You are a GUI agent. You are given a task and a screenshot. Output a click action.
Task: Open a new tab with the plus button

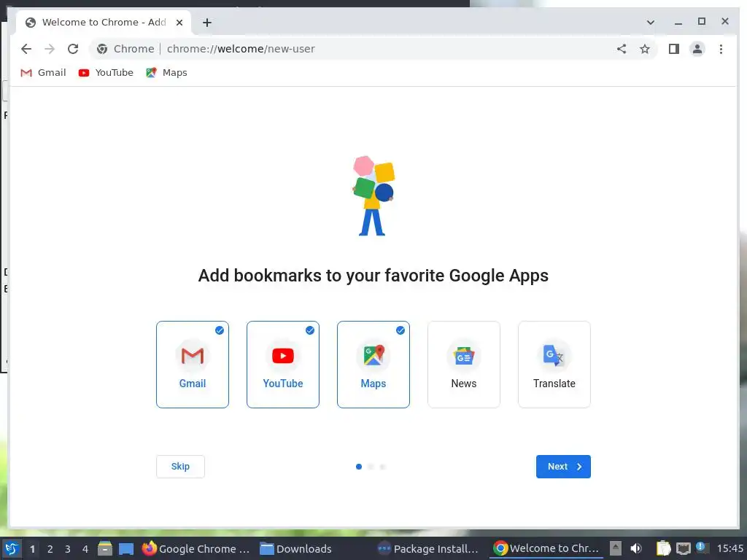coord(206,23)
